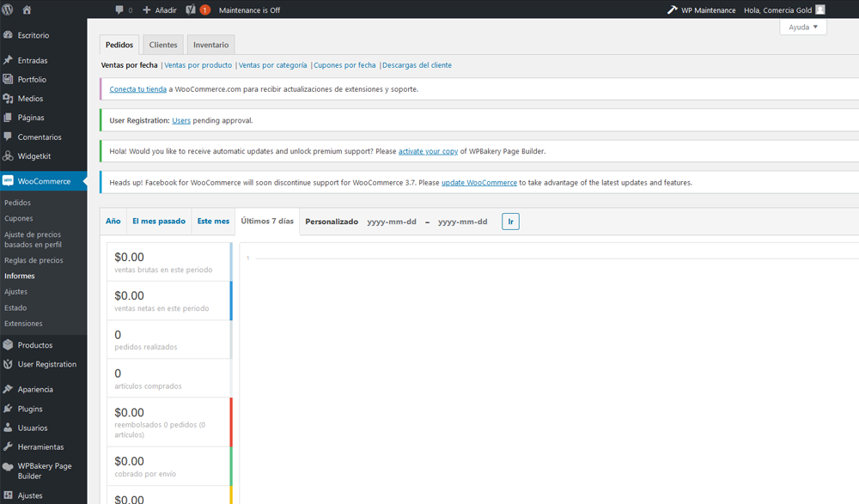Click the Páginas pages icon
859x504 pixels.
tap(8, 118)
